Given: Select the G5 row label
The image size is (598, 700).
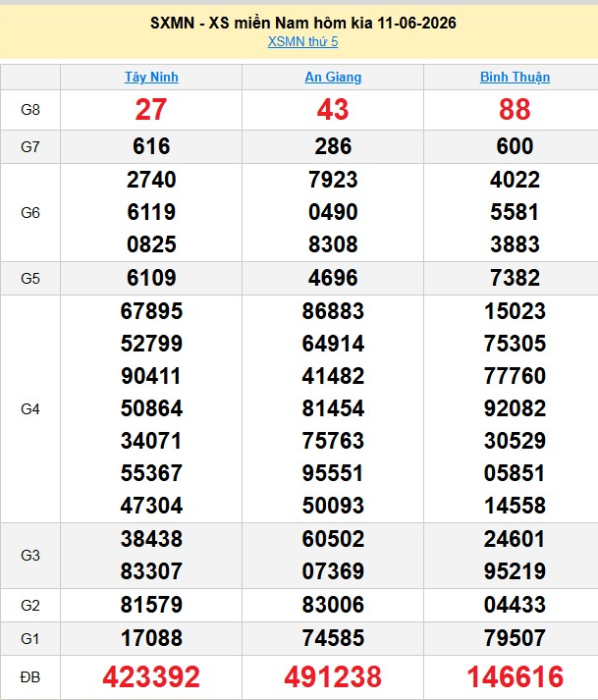Looking at the screenshot, I should pos(30,279).
